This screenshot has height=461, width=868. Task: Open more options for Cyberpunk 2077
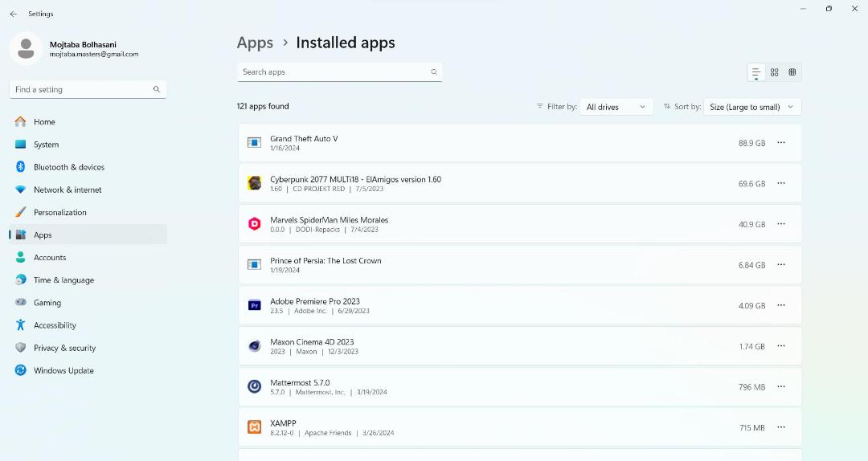click(x=781, y=183)
